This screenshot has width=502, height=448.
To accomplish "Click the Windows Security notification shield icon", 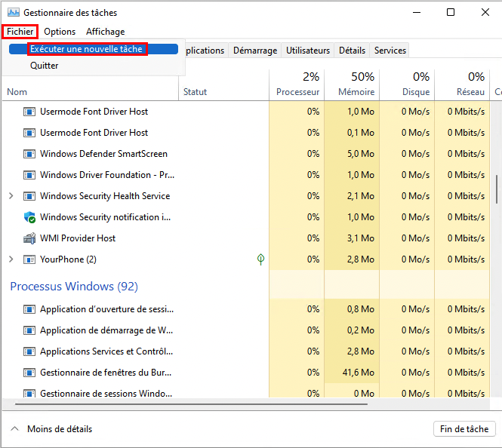I will click(29, 217).
